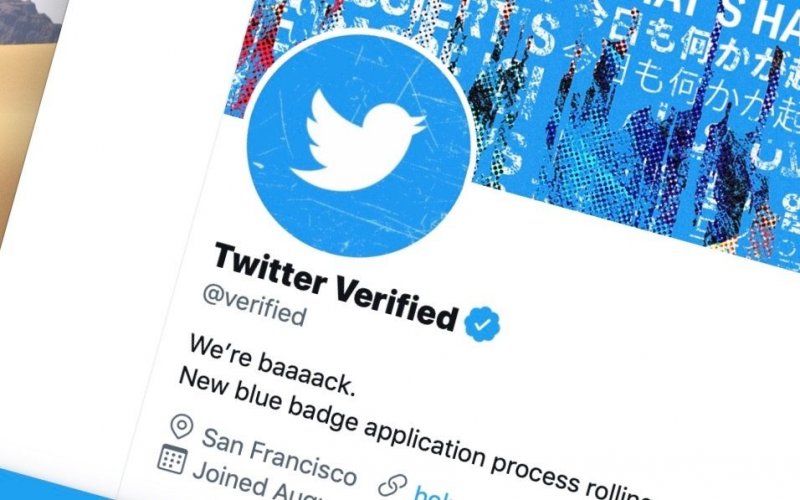Select the "We're baaaack." bio line
The height and width of the screenshot is (500, 800).
click(x=271, y=365)
